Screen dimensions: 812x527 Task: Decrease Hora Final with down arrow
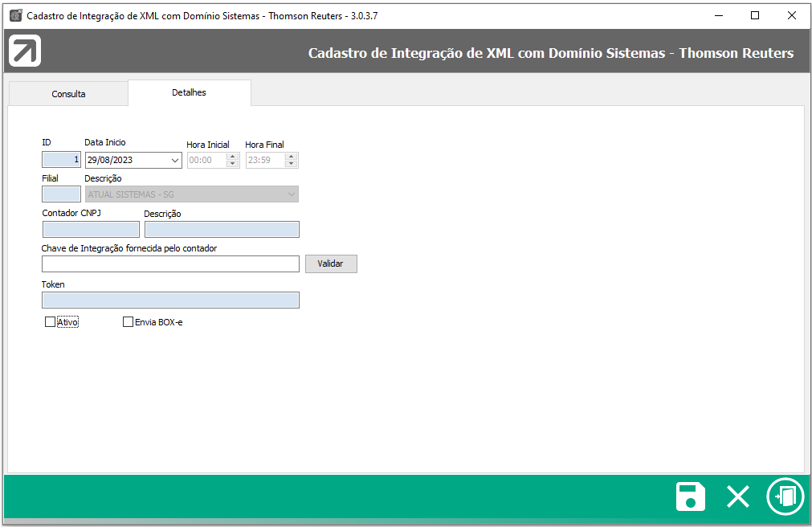click(x=291, y=164)
